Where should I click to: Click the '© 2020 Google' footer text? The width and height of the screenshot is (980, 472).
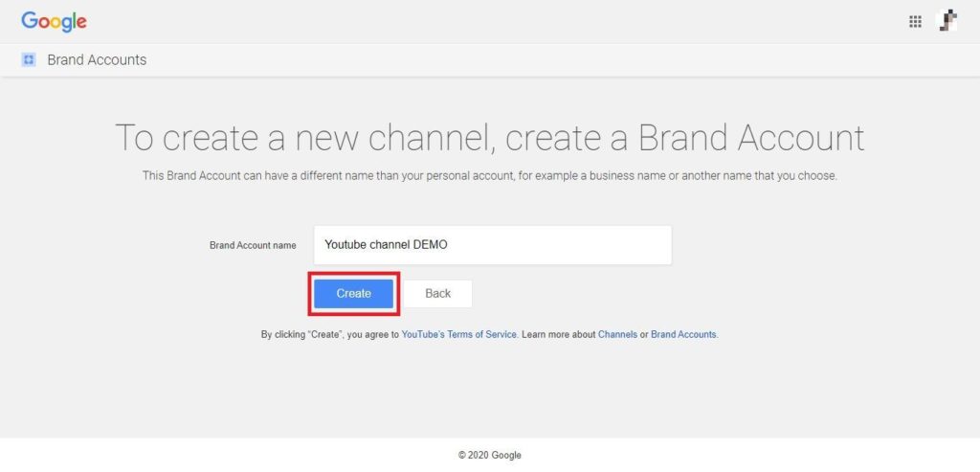click(x=489, y=455)
